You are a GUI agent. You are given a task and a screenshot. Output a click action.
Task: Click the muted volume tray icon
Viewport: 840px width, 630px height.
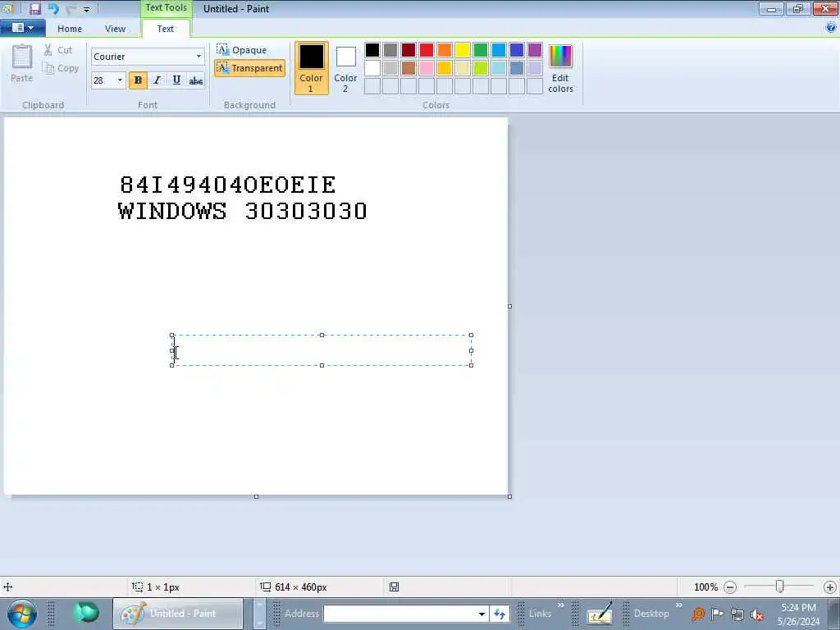(757, 614)
